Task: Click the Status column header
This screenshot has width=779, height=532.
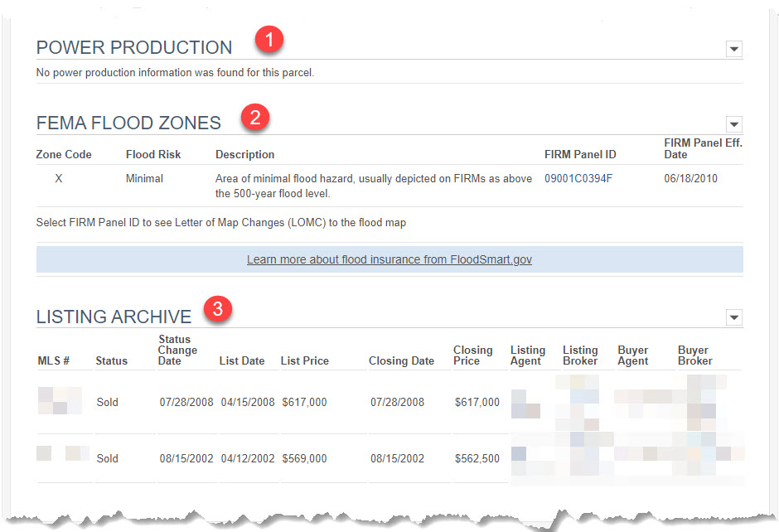Action: coord(111,360)
